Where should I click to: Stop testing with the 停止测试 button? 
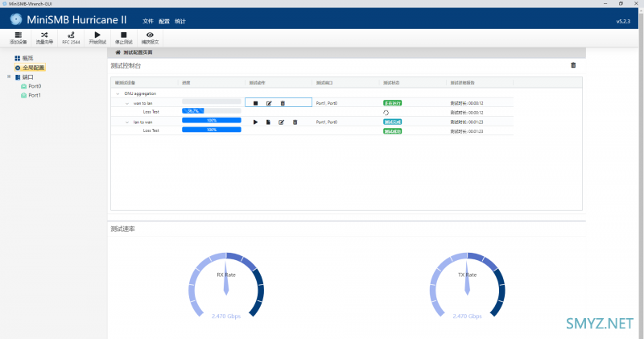[124, 38]
